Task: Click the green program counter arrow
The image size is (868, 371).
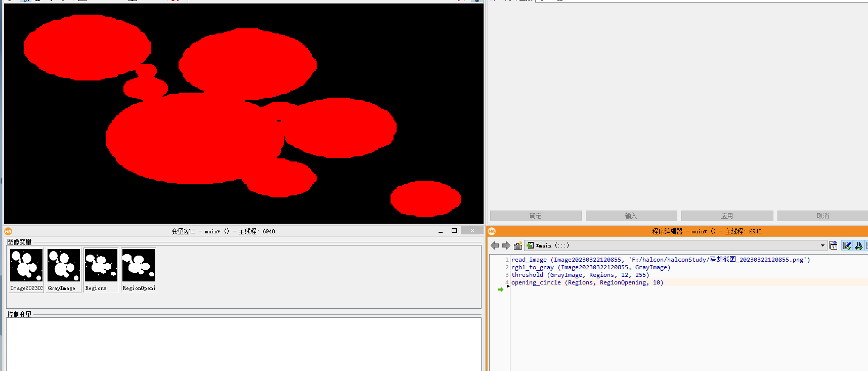Action: [x=501, y=290]
